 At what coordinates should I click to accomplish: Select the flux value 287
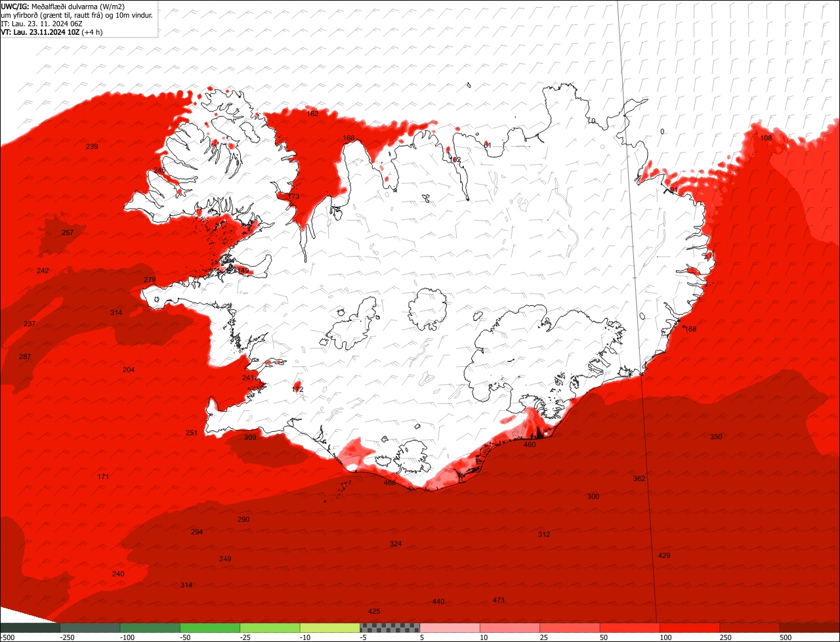click(x=24, y=356)
